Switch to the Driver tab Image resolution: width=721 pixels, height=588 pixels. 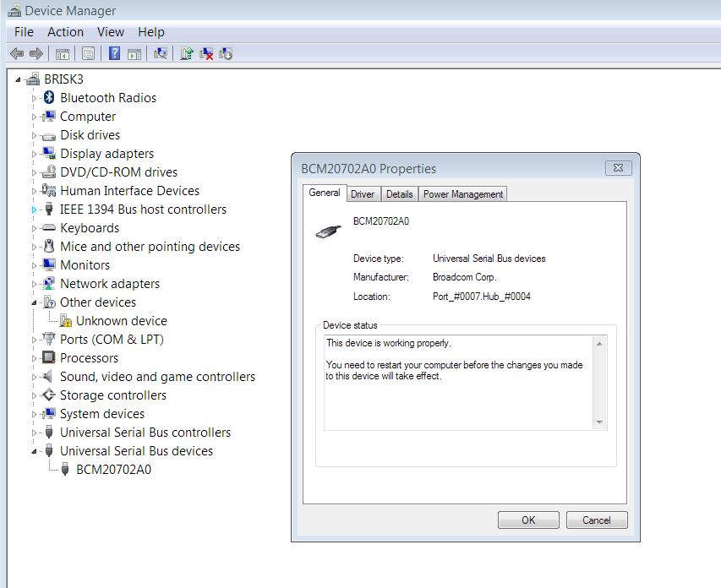pos(363,194)
